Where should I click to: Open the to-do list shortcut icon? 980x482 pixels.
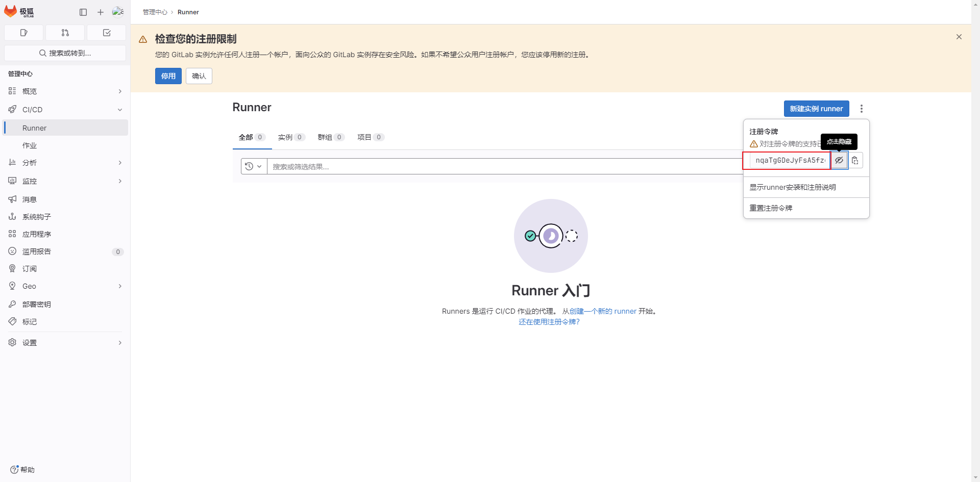pos(107,33)
